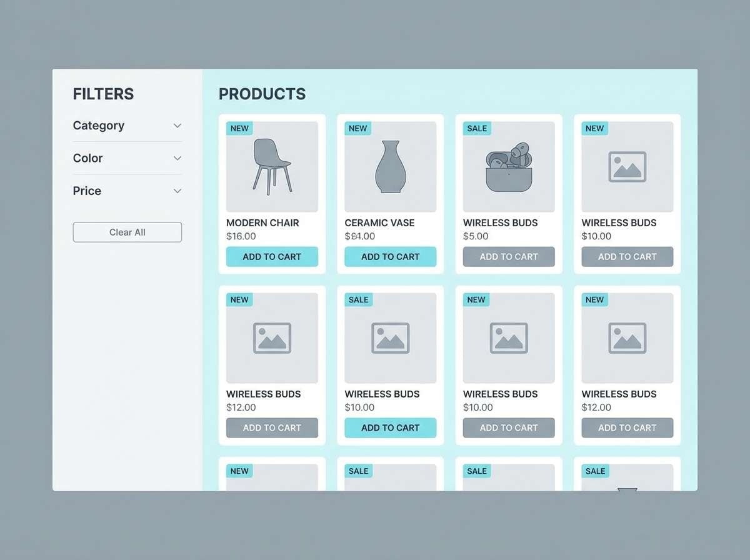Click the SALE badge on Wireless Buds top row

(476, 128)
